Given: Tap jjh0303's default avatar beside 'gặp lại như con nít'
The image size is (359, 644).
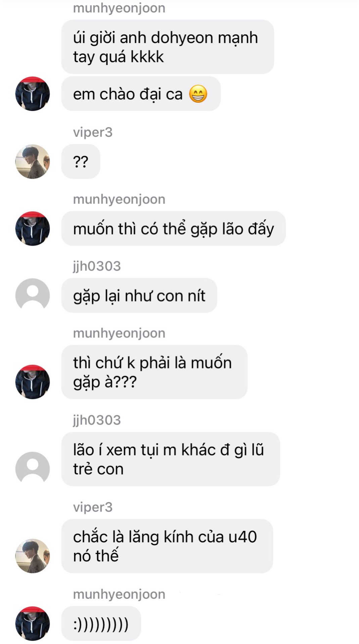Looking at the screenshot, I should pyautogui.click(x=33, y=296).
